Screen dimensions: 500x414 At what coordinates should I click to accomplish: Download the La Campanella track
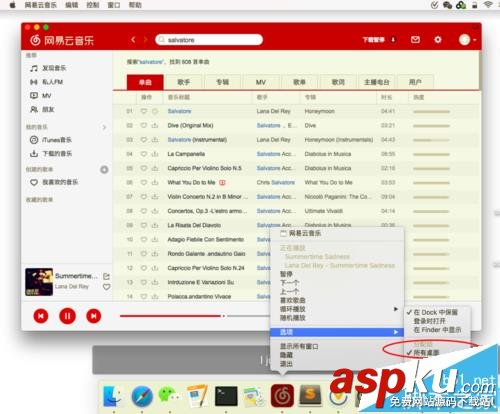[155, 154]
